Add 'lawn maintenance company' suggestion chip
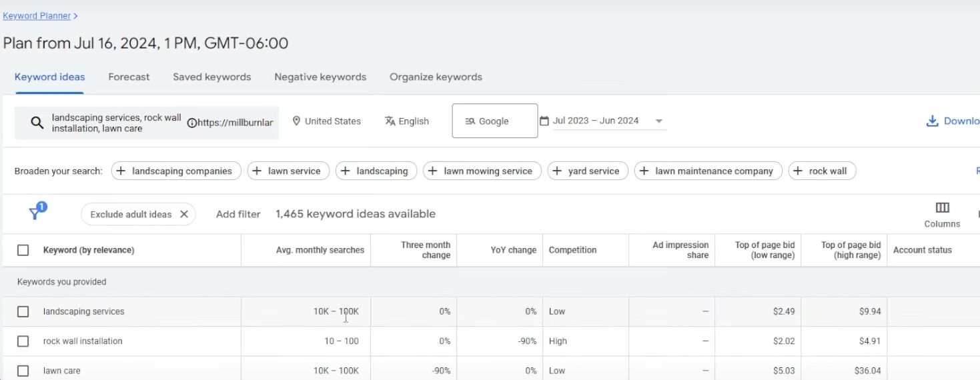The height and width of the screenshot is (380, 980). coord(708,171)
